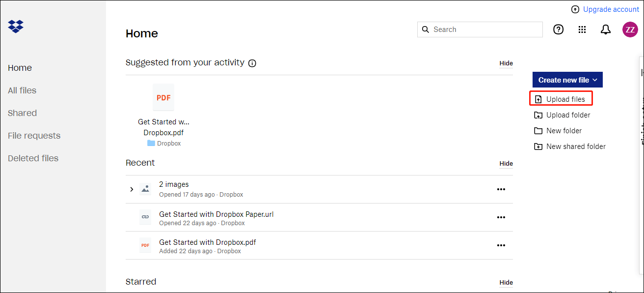The height and width of the screenshot is (293, 644).
Task: Select the New shared folder icon
Action: (x=538, y=146)
